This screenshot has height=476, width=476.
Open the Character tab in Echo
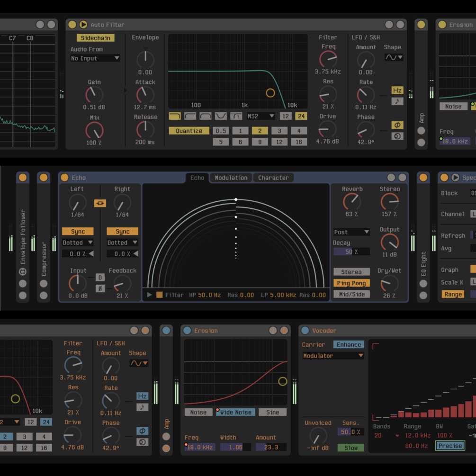click(273, 178)
